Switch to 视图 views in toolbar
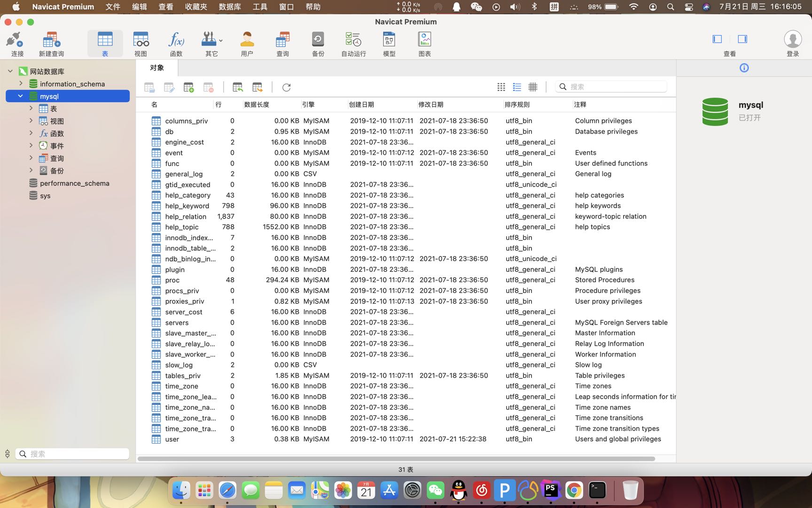Viewport: 812px width, 508px height. 141,44
